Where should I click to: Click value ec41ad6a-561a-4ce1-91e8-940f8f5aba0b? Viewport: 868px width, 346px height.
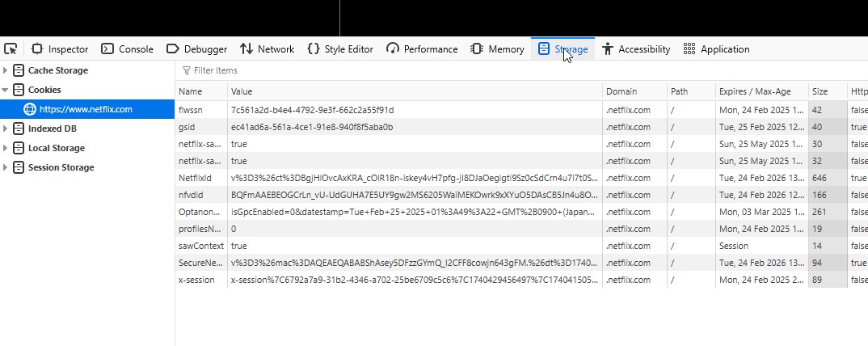pos(312,127)
